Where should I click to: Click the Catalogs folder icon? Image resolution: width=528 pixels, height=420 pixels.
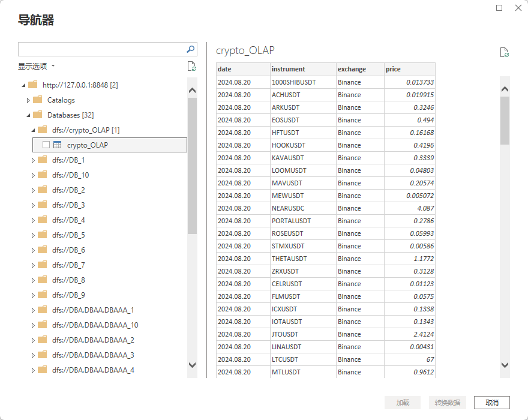click(x=37, y=100)
